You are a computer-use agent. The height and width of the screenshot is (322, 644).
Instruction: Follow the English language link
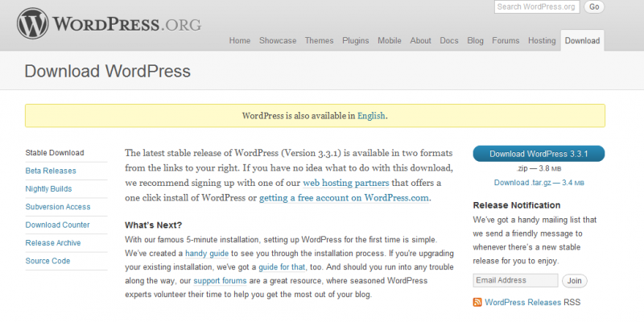click(x=371, y=116)
